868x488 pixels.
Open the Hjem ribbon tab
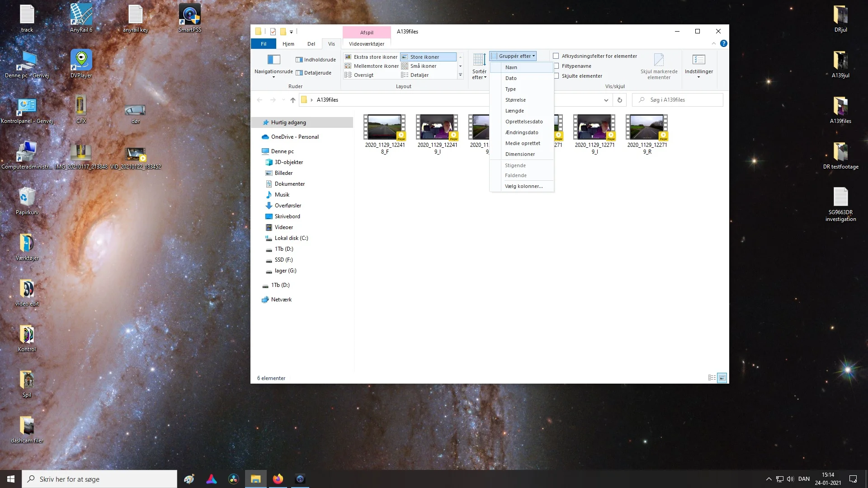tap(288, 44)
